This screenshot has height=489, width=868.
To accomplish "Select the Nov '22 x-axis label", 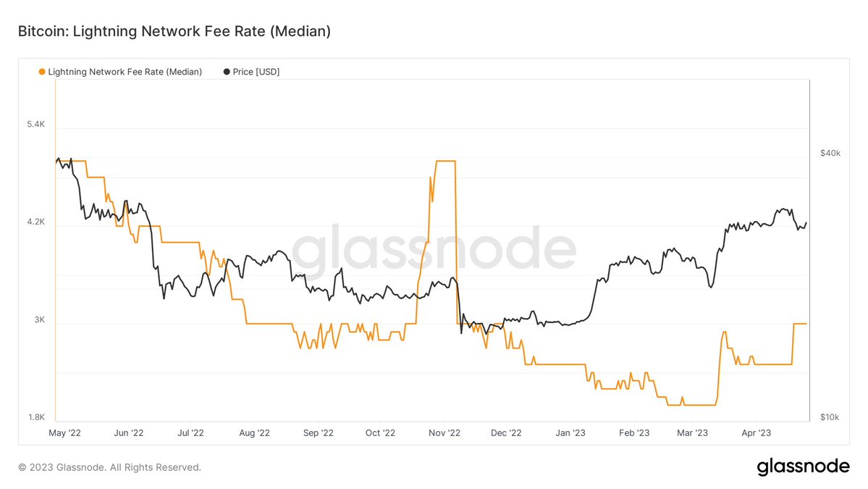I will tap(444, 433).
